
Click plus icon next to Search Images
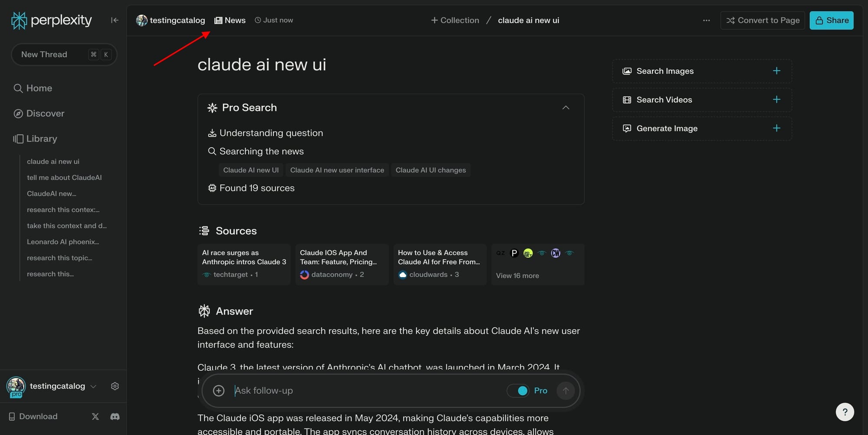click(x=776, y=71)
